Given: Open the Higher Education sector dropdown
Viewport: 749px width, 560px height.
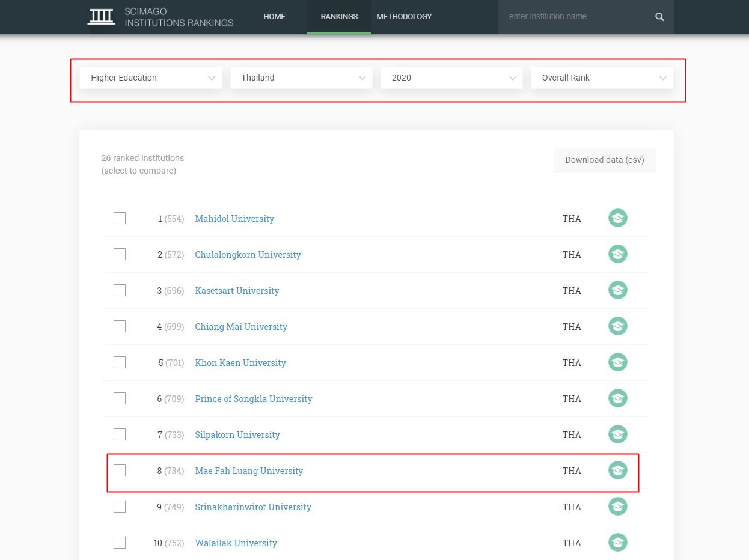Looking at the screenshot, I should 151,78.
